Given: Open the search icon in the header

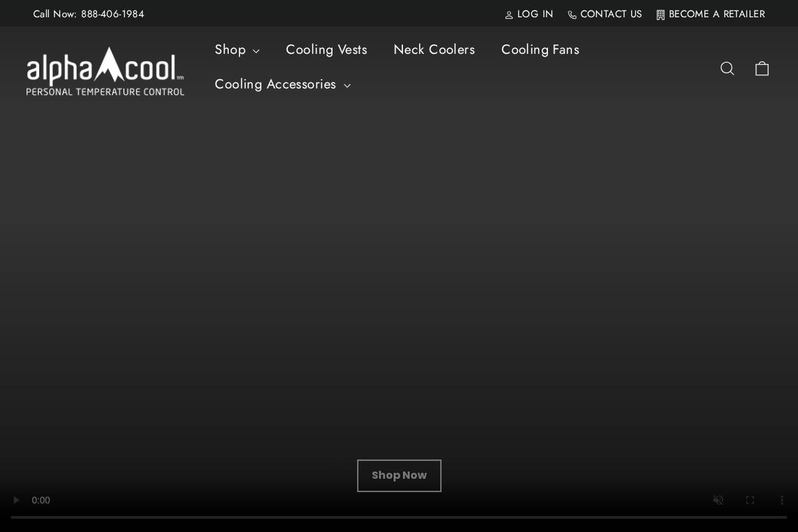Looking at the screenshot, I should (x=728, y=68).
